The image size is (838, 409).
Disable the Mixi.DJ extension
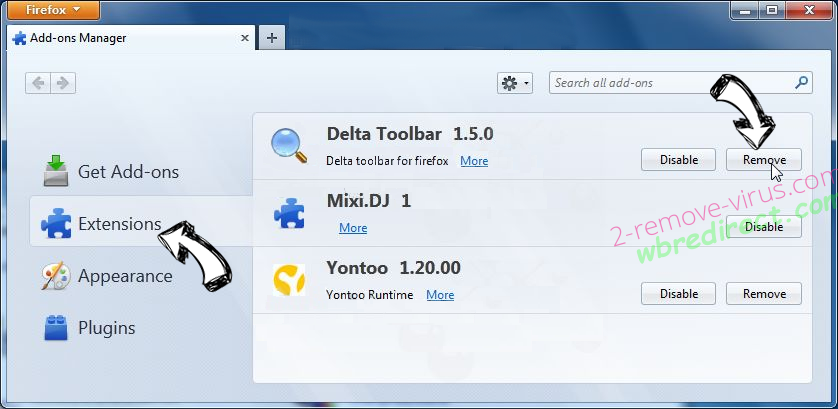click(x=763, y=227)
